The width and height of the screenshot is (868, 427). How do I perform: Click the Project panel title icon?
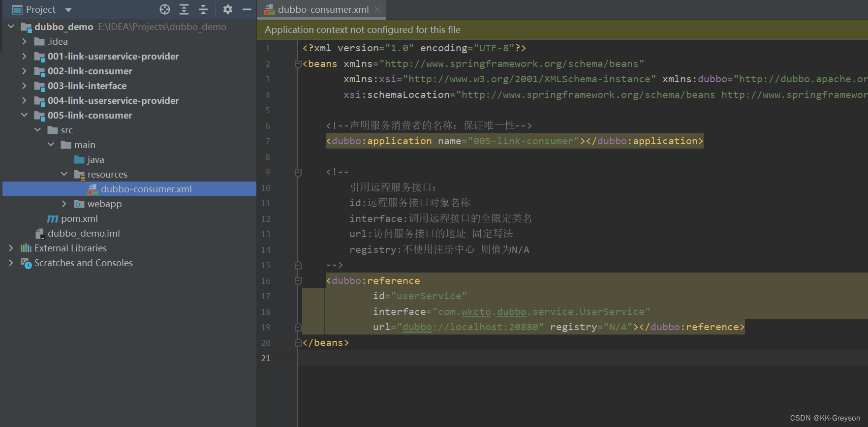(17, 9)
